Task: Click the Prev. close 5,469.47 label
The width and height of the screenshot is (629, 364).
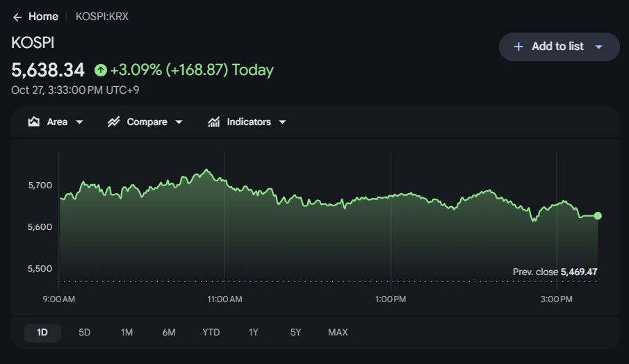Action: click(555, 272)
